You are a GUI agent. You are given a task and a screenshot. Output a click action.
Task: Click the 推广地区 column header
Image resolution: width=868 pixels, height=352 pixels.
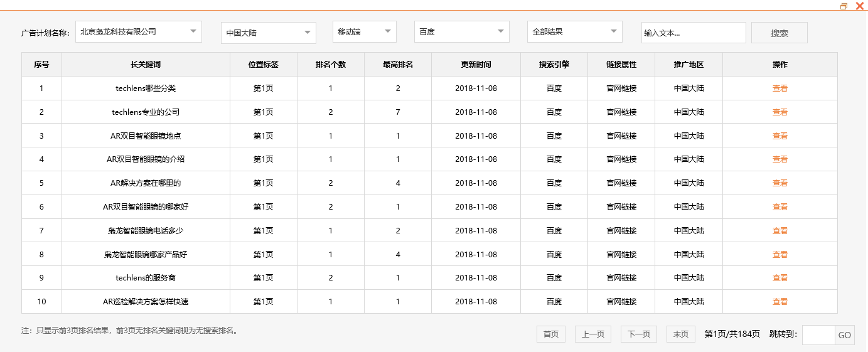coord(689,65)
